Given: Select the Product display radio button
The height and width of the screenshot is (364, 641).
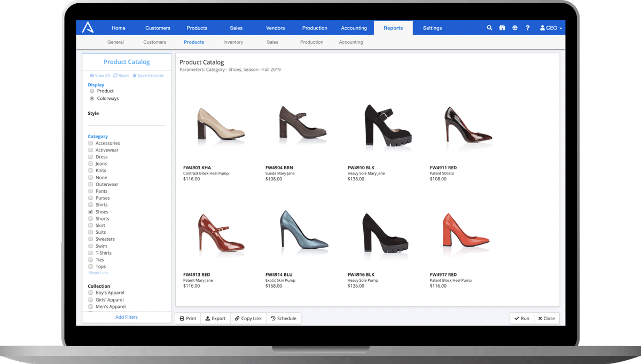Looking at the screenshot, I should 92,91.
